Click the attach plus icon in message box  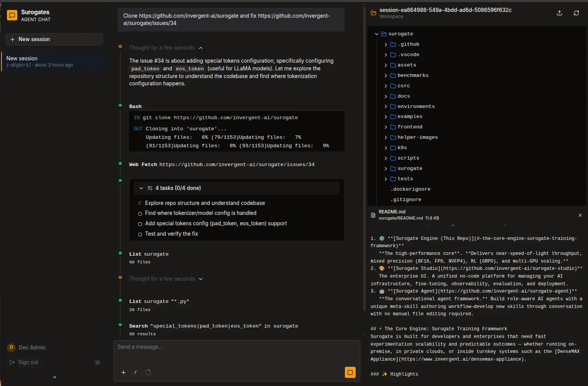tap(124, 372)
